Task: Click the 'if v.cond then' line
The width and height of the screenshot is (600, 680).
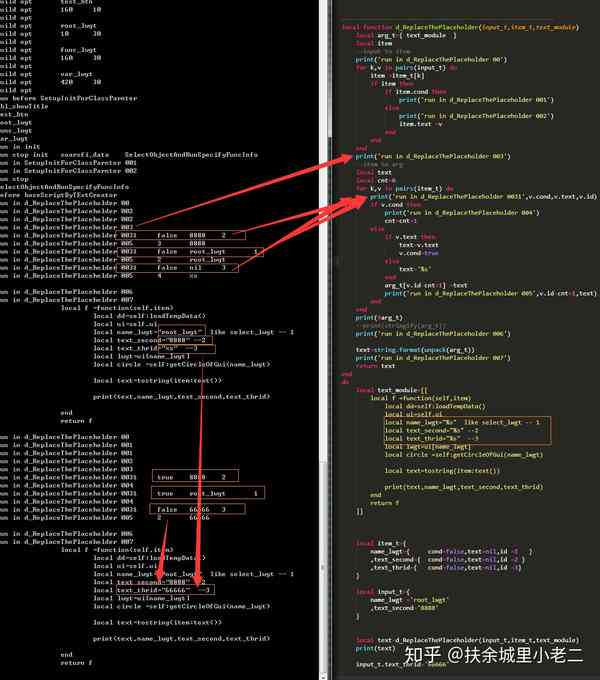Action: click(x=395, y=204)
